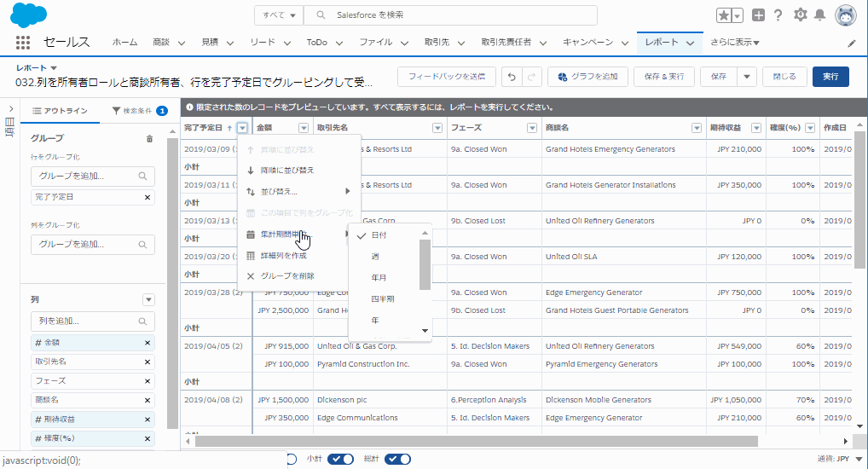Screen dimensions: 868x469
Task: Delete groups with the trash icon
Action: tap(149, 138)
